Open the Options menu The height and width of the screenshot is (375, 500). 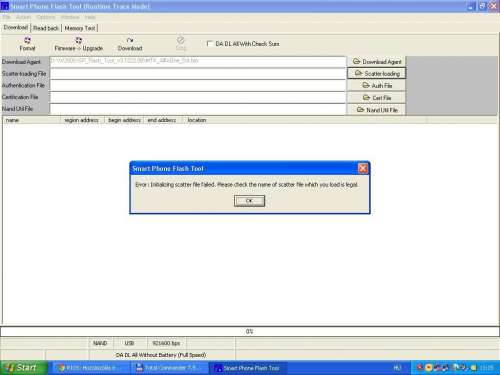46,17
